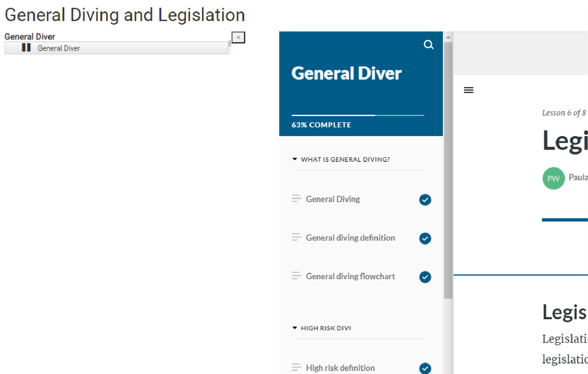The image size is (588, 374).
Task: Open the General Diving lesson
Action: coord(333,199)
